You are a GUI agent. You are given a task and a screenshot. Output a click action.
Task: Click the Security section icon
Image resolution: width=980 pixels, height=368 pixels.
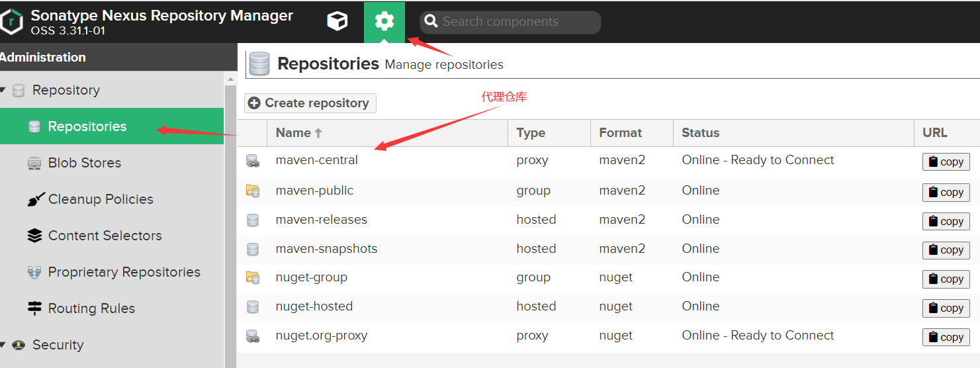(19, 345)
